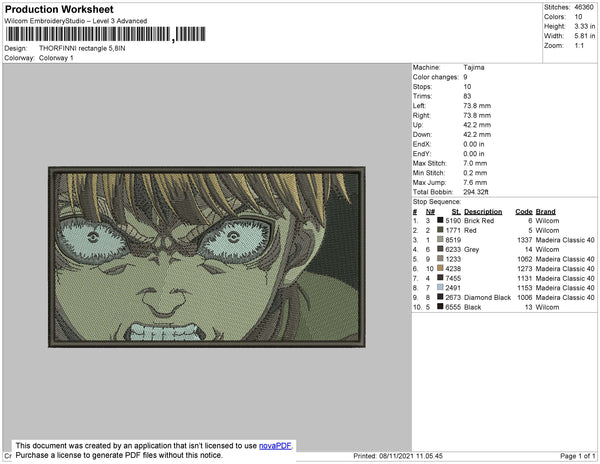Click the 'Color changes:' label
This screenshot has width=600, height=464.
point(435,77)
